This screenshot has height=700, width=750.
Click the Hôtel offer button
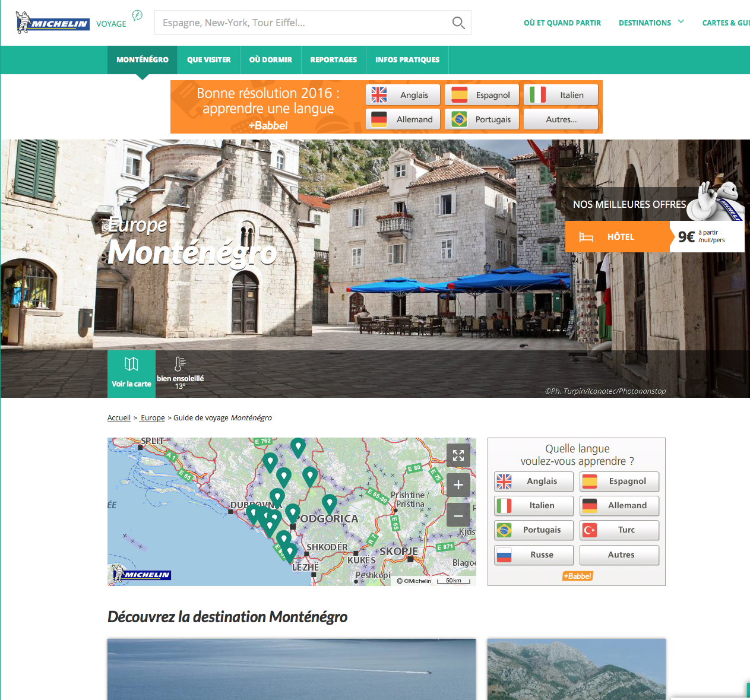618,237
